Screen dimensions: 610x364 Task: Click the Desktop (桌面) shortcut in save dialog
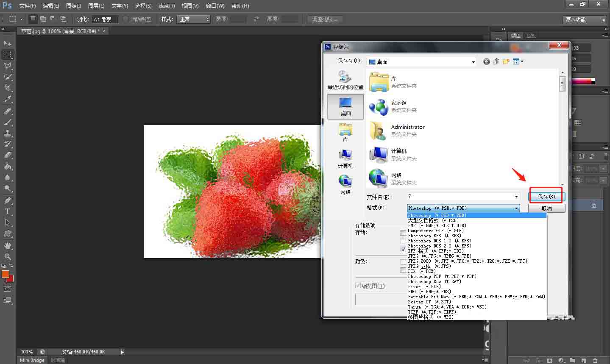345,106
